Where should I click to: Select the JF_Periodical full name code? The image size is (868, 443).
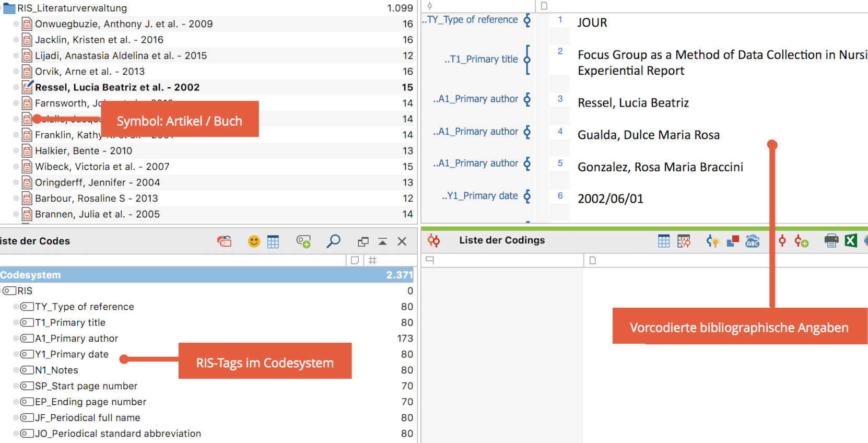(87, 418)
